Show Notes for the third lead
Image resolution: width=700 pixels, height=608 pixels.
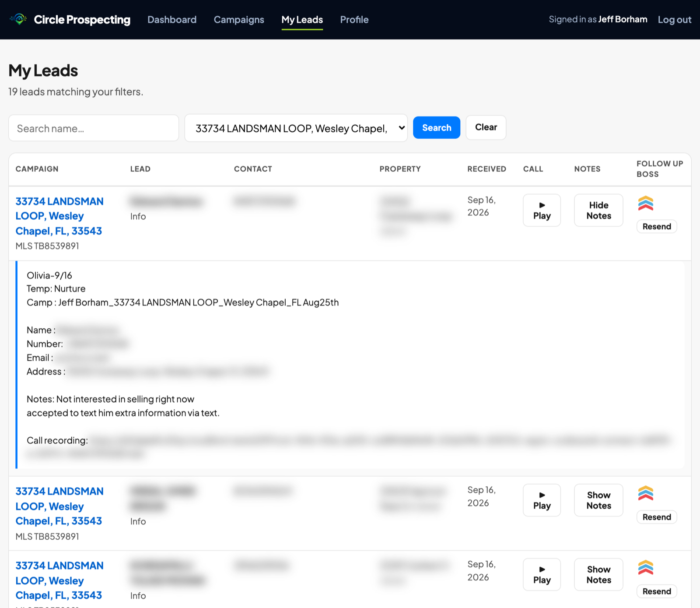598,574
